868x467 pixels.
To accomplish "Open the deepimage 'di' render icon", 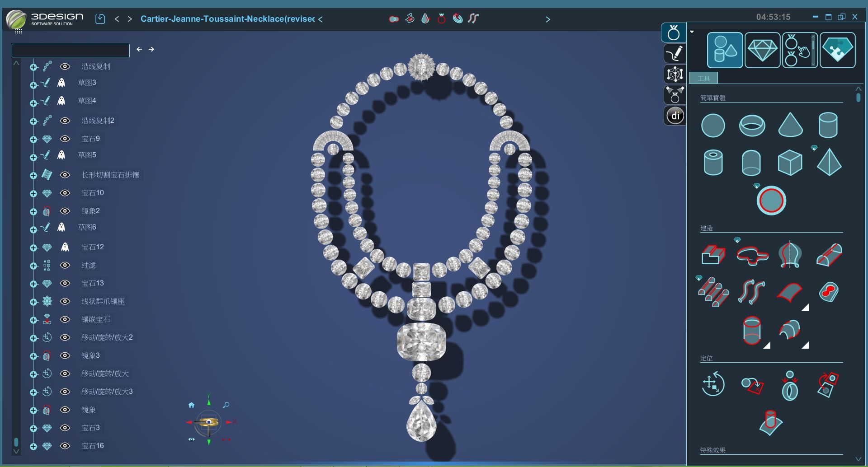I will point(675,116).
